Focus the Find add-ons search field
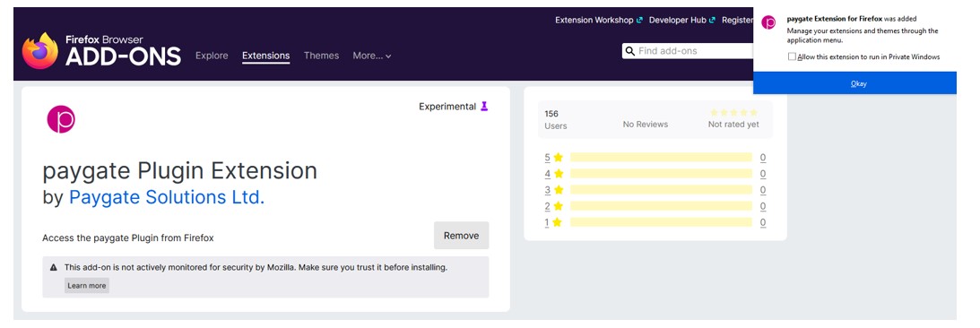980x328 pixels. [690, 51]
